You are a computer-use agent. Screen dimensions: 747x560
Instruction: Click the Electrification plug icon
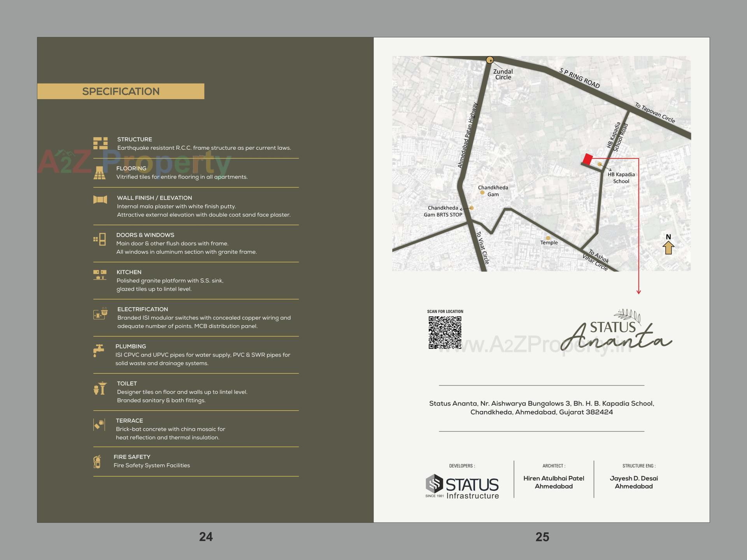(100, 313)
